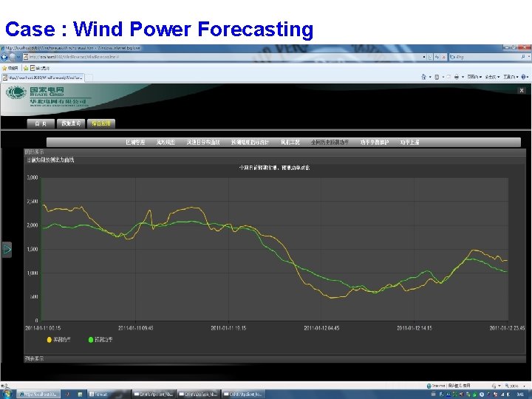The width and height of the screenshot is (532, 399).
Task: Click the yellow-highlighted 综合应用 button
Action: tap(101, 123)
